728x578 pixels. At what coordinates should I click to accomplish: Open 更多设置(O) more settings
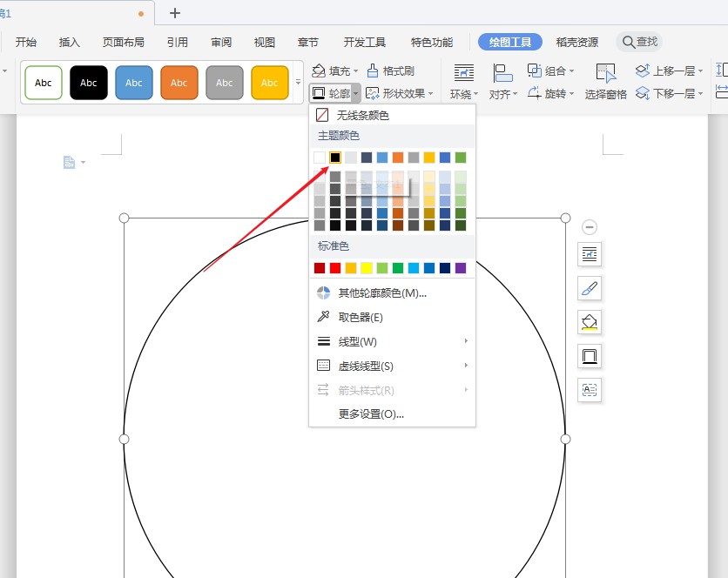point(392,413)
